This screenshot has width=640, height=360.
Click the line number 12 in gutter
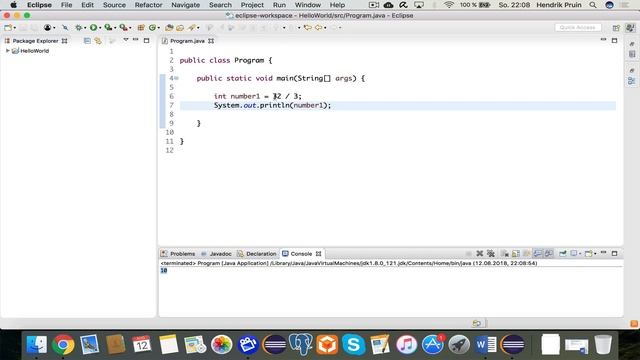tap(169, 150)
